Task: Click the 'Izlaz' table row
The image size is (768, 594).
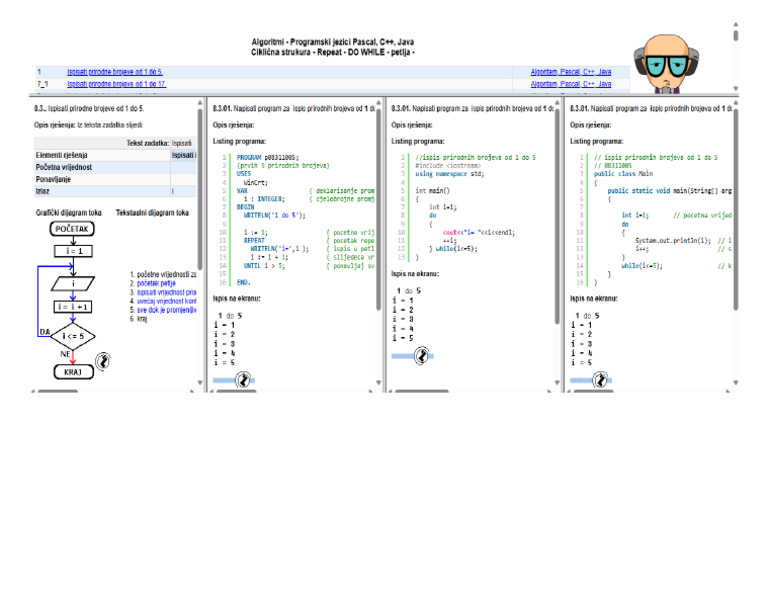Action: point(115,191)
